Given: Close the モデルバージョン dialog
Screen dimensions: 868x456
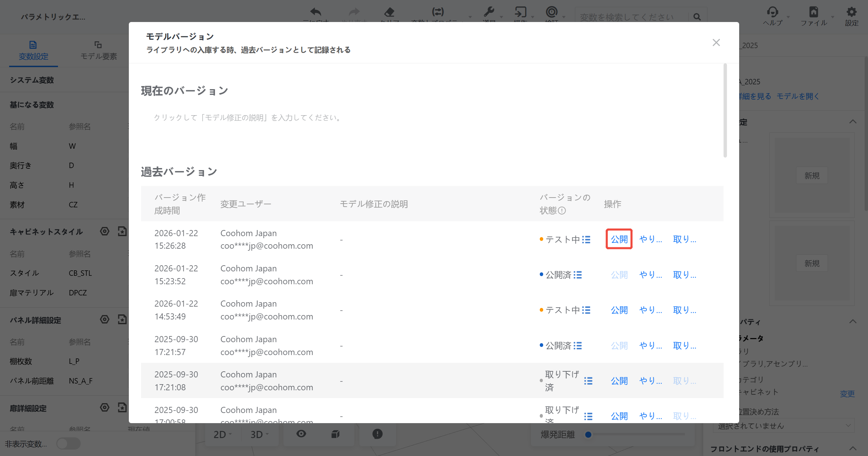Looking at the screenshot, I should 716,42.
